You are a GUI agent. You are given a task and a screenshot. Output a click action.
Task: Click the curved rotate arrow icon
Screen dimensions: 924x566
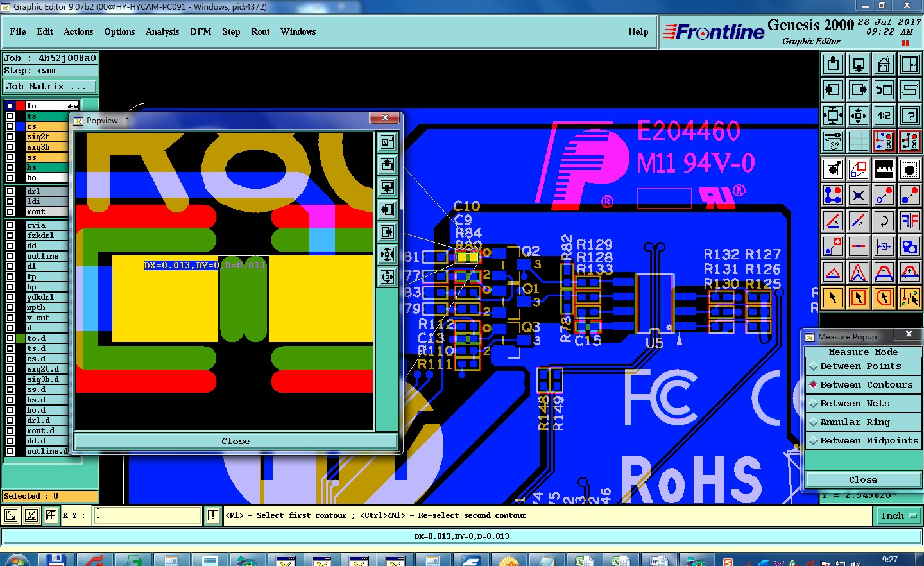coord(884,221)
